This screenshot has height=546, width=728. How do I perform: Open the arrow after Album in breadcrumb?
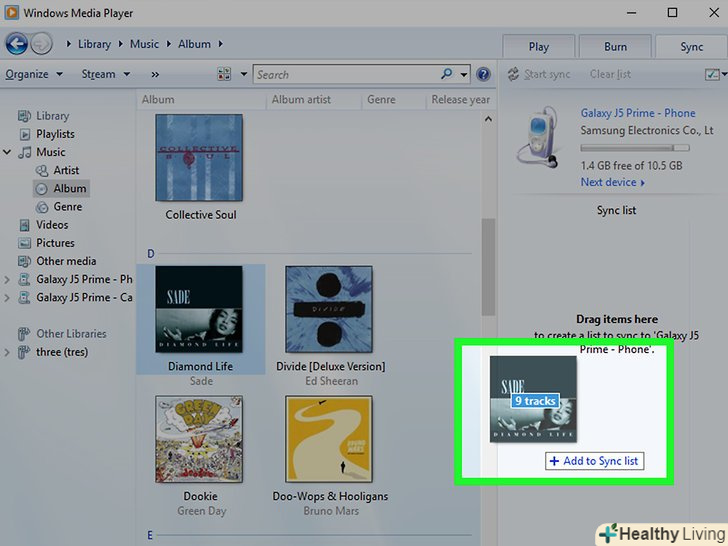[221, 44]
